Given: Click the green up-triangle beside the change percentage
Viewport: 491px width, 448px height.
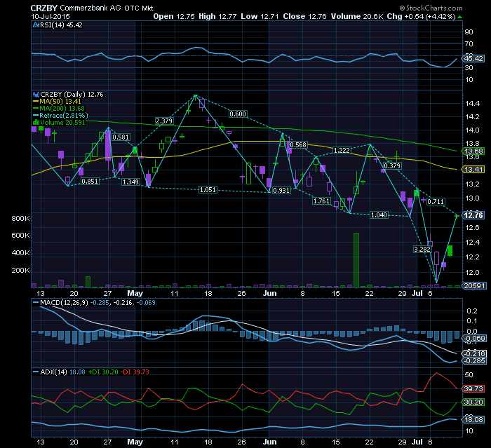Looking at the screenshot, I should tap(459, 17).
